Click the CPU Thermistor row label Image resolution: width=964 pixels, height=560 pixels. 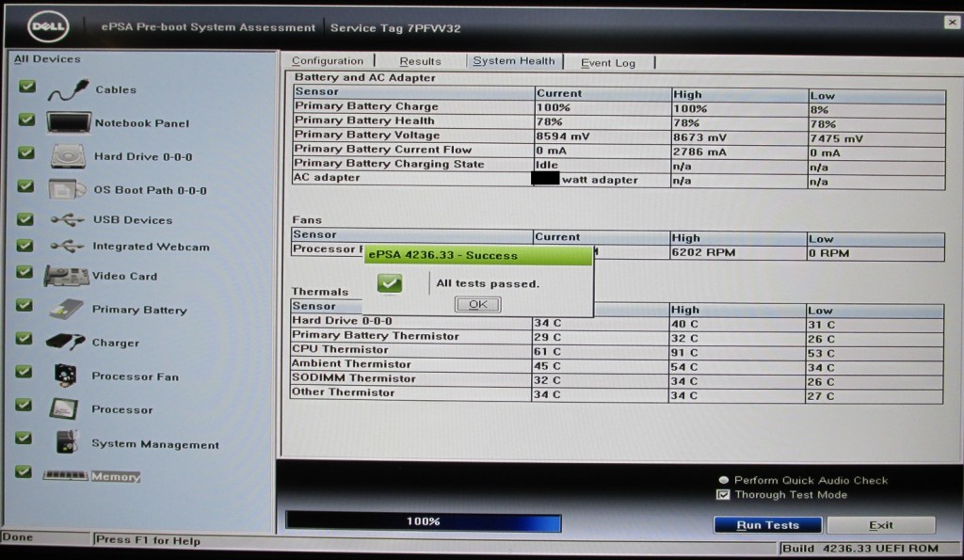pos(340,349)
